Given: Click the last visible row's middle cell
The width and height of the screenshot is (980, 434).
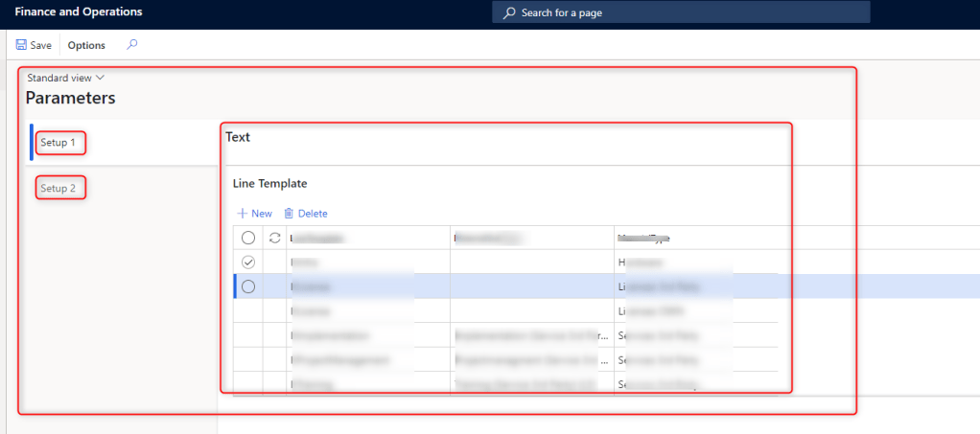Looking at the screenshot, I should [x=530, y=384].
